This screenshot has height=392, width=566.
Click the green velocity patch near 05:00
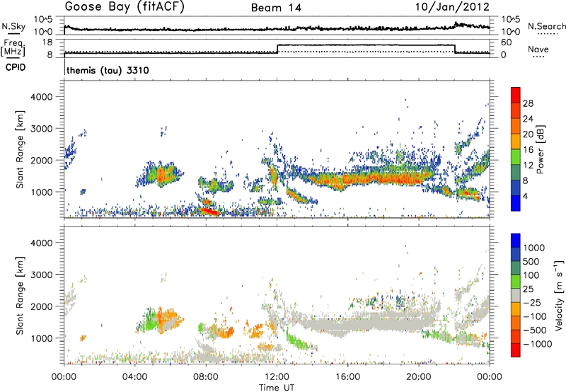point(149,320)
